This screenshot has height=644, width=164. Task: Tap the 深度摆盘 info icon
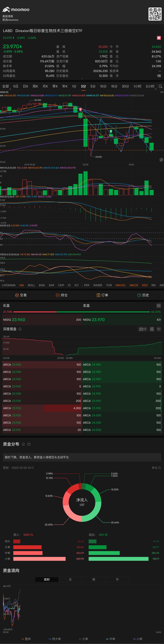pyautogui.click(x=20, y=329)
